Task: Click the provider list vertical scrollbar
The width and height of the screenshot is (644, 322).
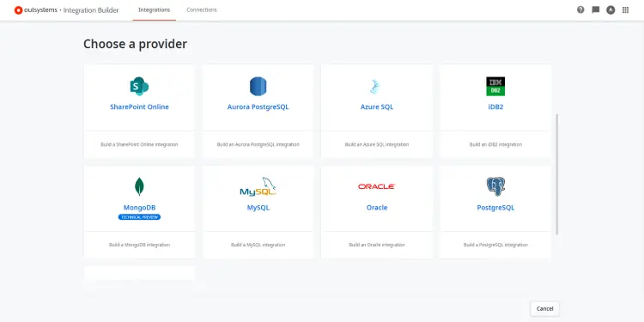Action: 557,174
